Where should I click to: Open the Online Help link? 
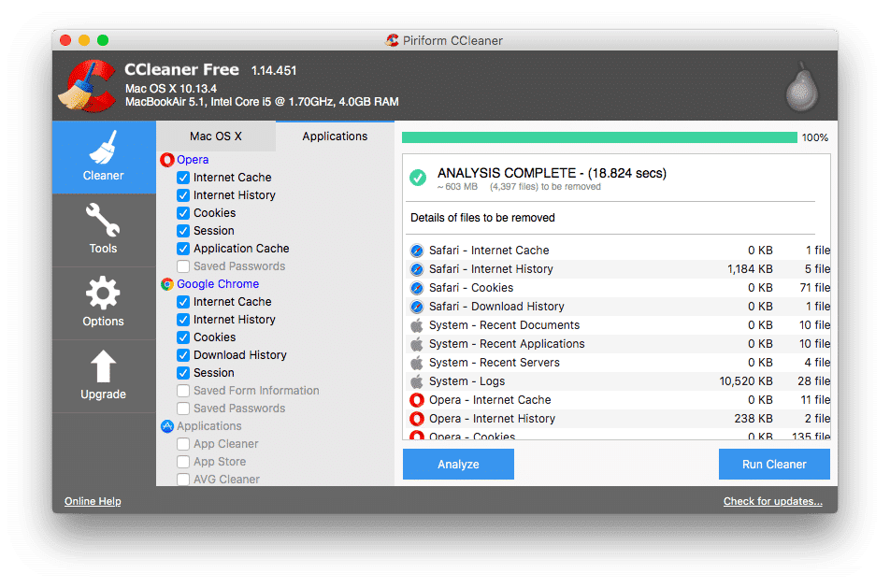(93, 501)
